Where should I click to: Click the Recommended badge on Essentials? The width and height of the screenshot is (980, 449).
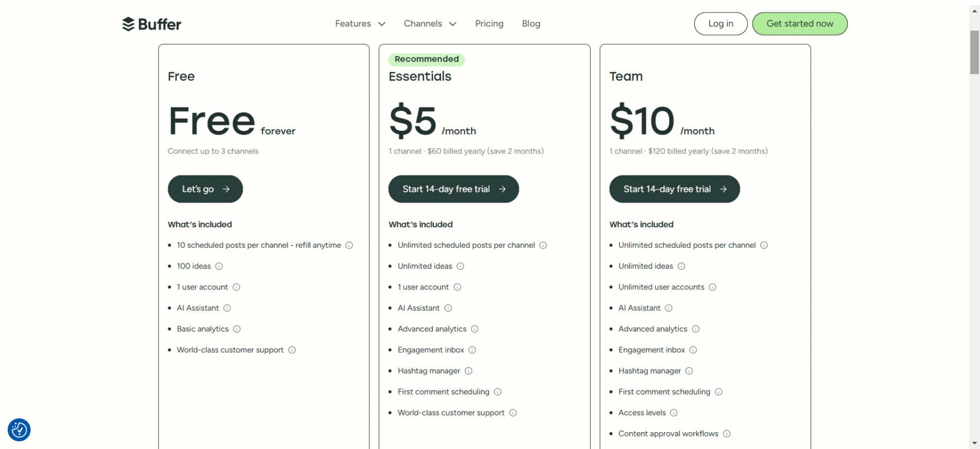pyautogui.click(x=426, y=59)
